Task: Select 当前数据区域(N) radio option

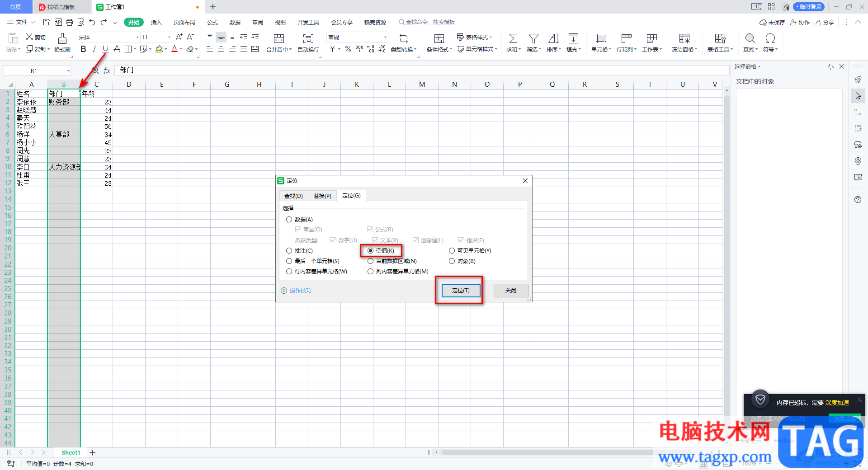Action: coord(370,261)
